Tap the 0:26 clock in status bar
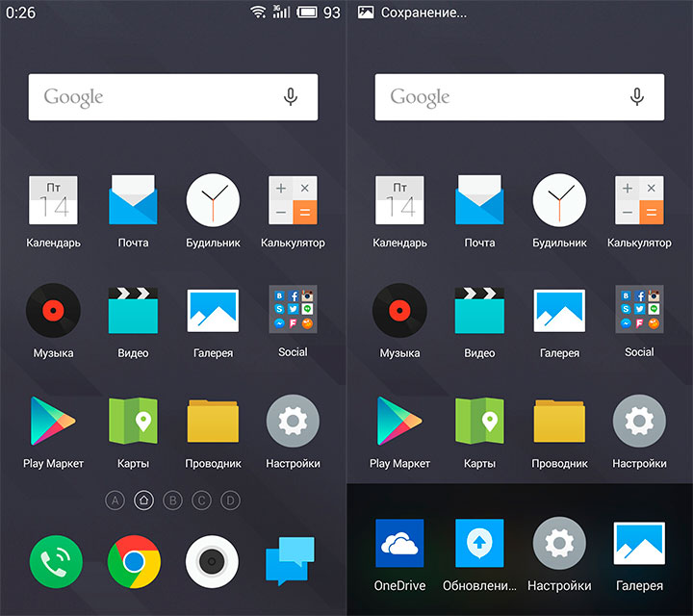The image size is (693, 616). pyautogui.click(x=21, y=13)
